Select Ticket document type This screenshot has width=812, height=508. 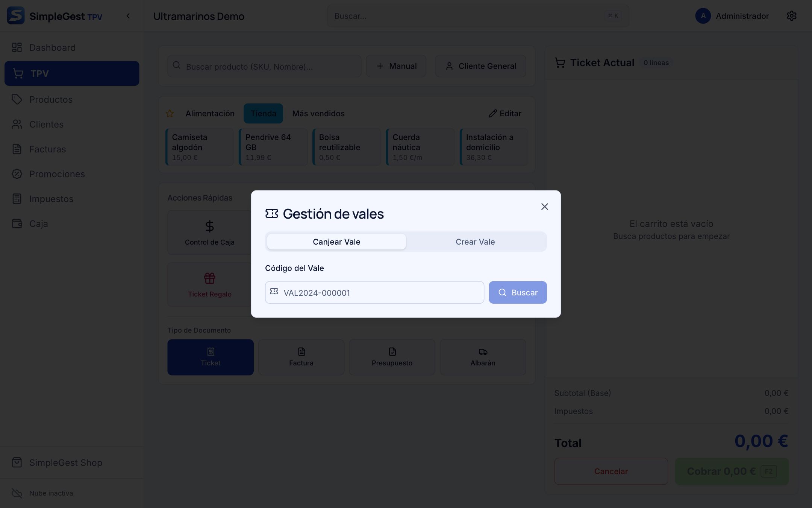click(x=211, y=357)
